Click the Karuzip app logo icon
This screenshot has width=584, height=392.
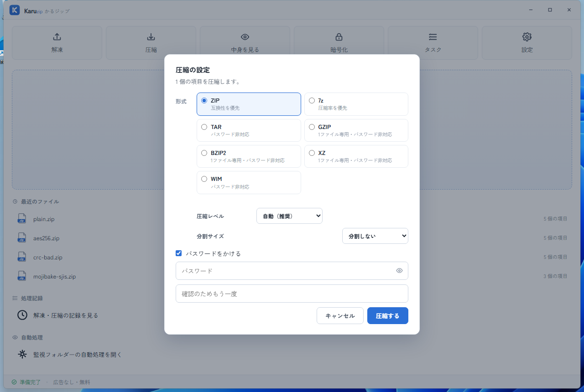pos(15,10)
